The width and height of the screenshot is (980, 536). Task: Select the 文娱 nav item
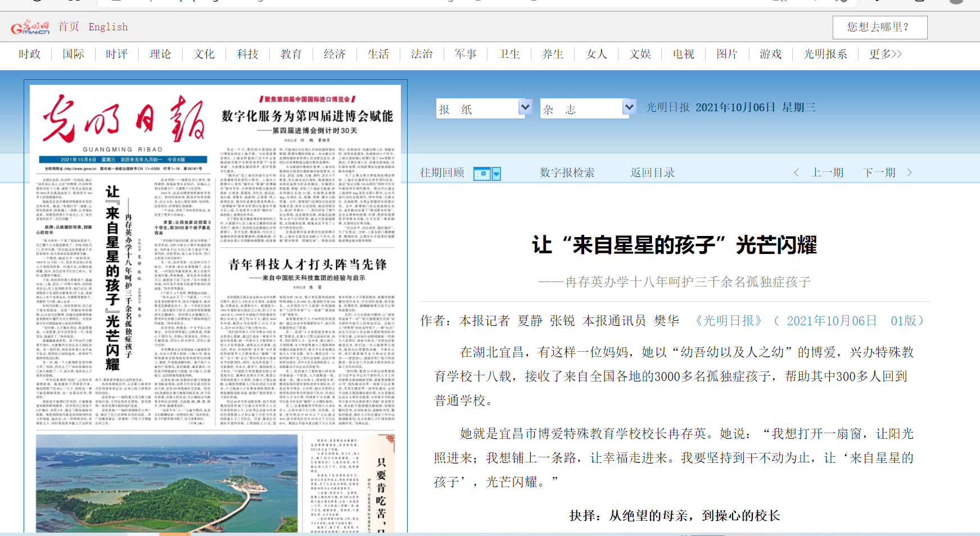[x=640, y=54]
